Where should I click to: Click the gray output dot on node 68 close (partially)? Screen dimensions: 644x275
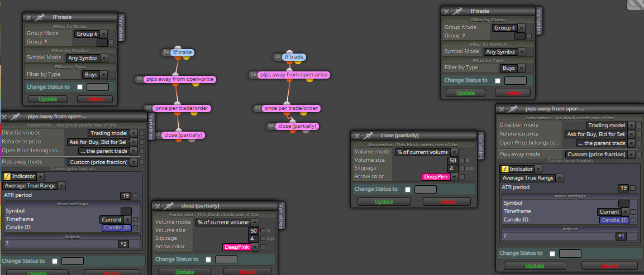click(x=306, y=131)
